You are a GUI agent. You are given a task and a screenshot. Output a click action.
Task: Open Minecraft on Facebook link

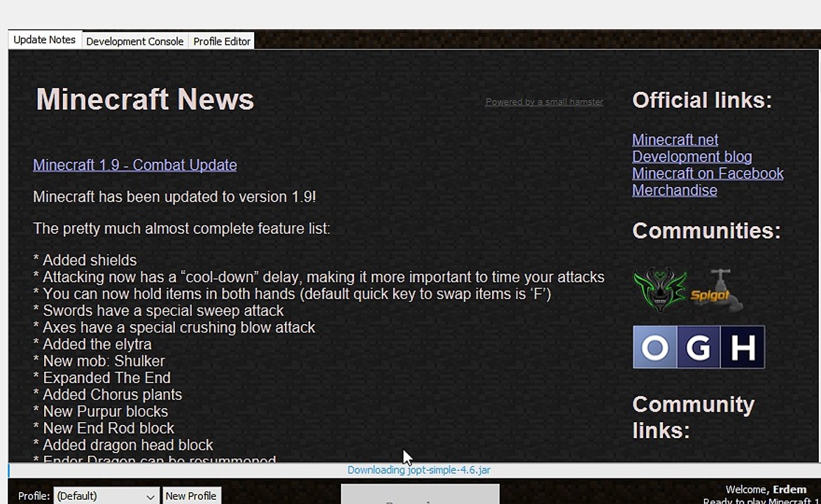pos(708,174)
